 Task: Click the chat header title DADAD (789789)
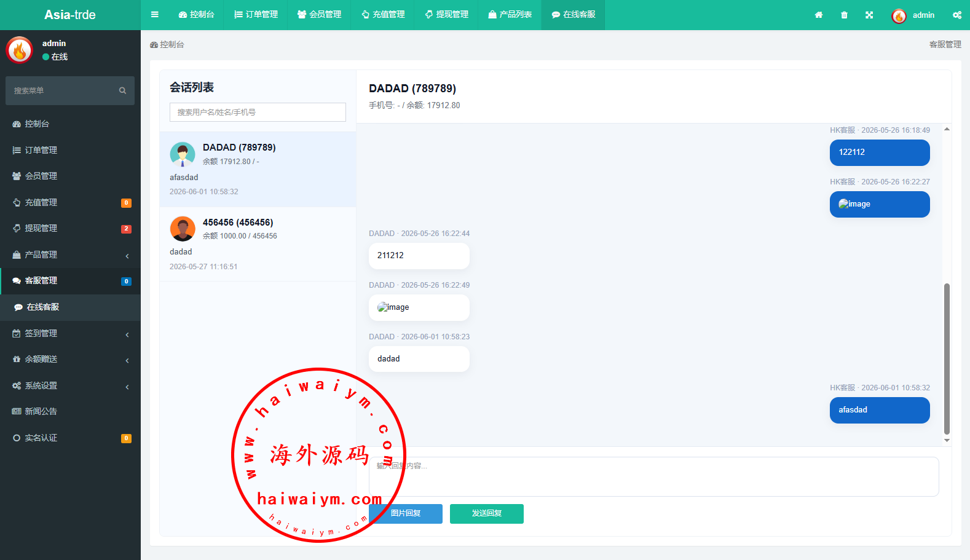[412, 89]
